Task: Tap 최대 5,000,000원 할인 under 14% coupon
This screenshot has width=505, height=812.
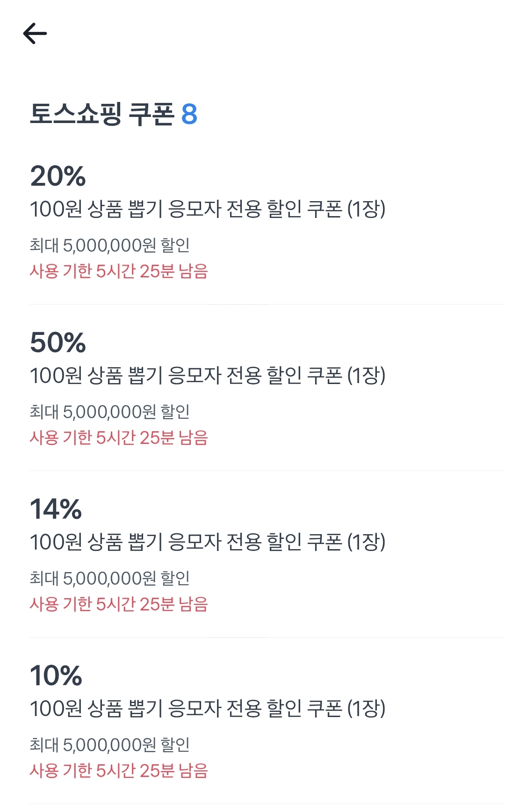Action: pos(110,578)
